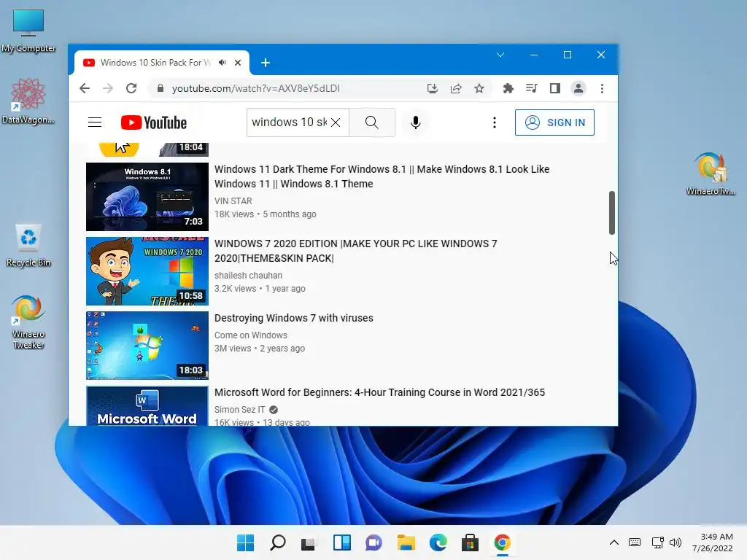Select the WinaeroTw... desktop icon on right

tap(711, 174)
